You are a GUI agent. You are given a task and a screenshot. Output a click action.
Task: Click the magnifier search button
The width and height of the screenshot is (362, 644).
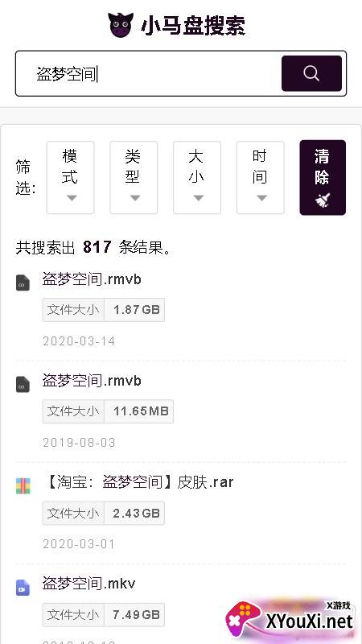[x=311, y=73]
